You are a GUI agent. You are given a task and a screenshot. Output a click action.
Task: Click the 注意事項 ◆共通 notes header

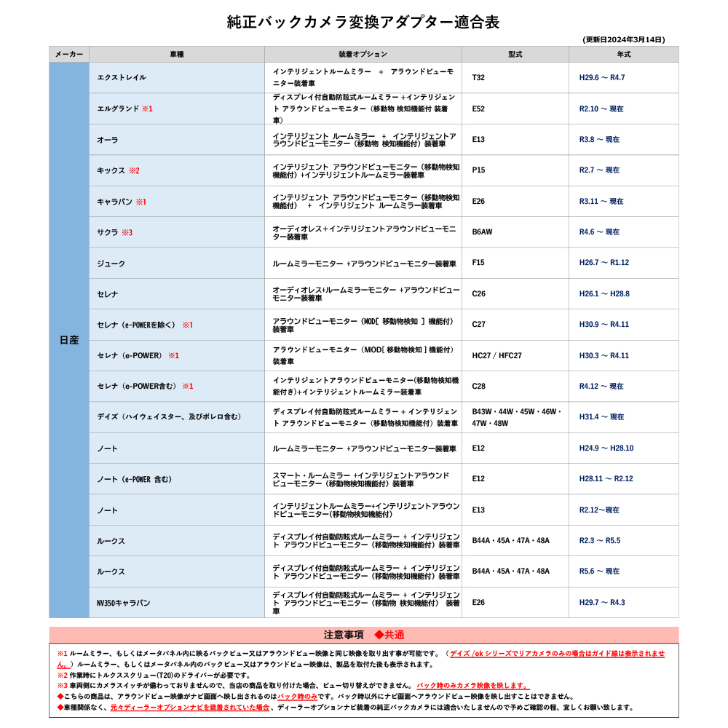pos(363,635)
